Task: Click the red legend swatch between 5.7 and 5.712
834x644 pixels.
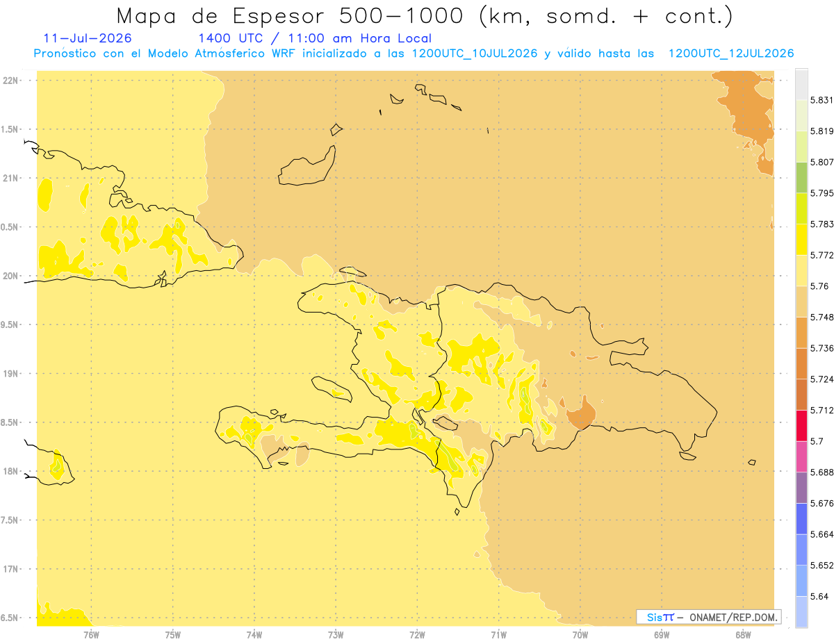Action: tap(801, 425)
